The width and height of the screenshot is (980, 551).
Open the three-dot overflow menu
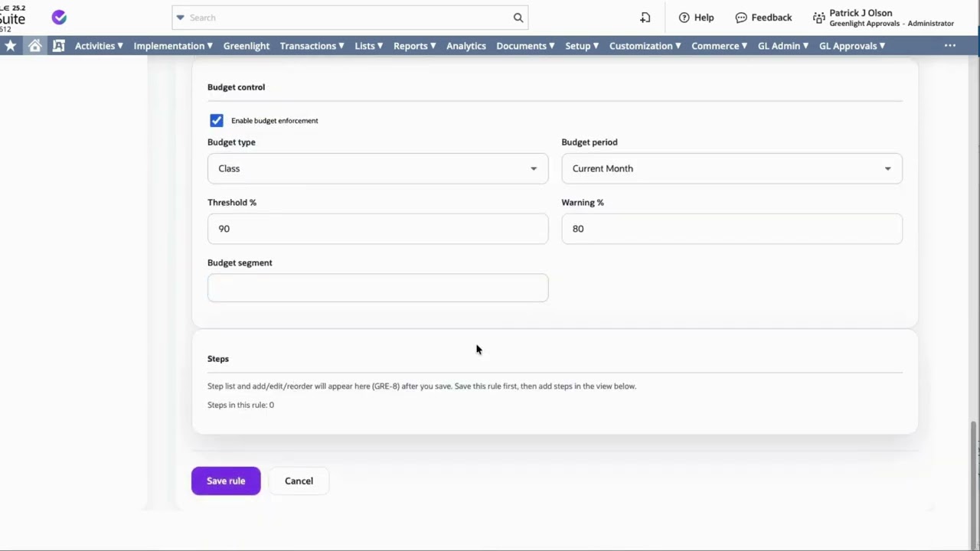pyautogui.click(x=949, y=46)
